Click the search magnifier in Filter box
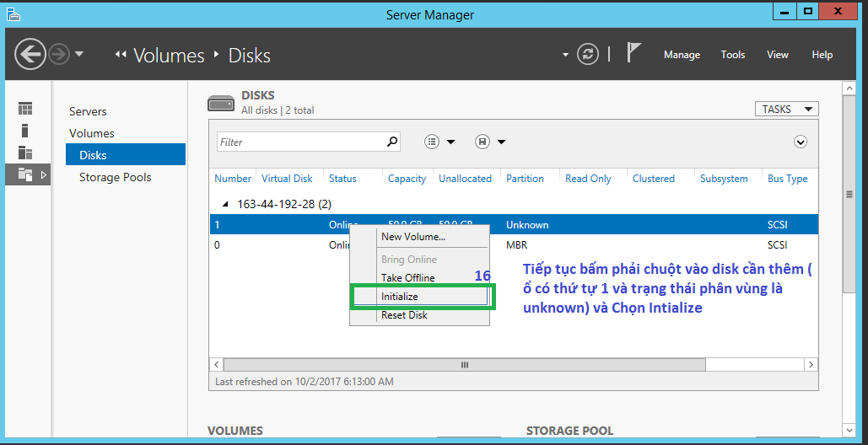This screenshot has height=445, width=868. point(391,142)
